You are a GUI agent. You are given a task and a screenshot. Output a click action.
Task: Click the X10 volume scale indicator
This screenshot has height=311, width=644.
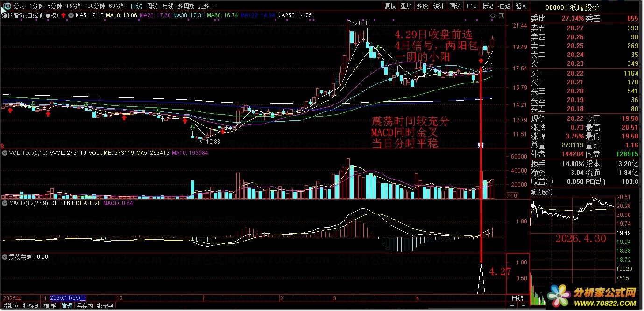512,196
